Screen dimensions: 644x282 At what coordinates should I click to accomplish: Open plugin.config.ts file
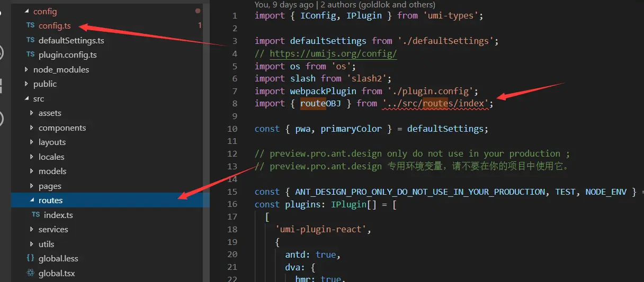tap(68, 55)
